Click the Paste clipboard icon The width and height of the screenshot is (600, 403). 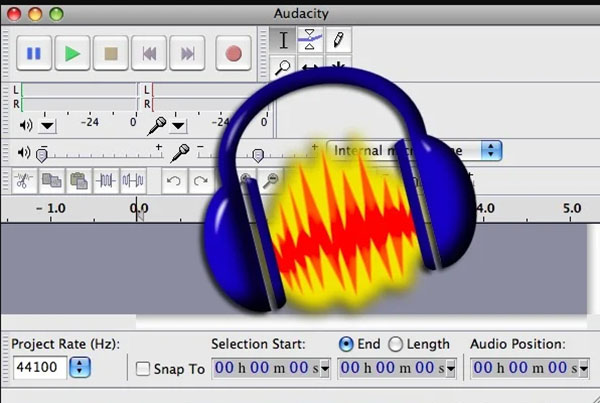pyautogui.click(x=79, y=180)
